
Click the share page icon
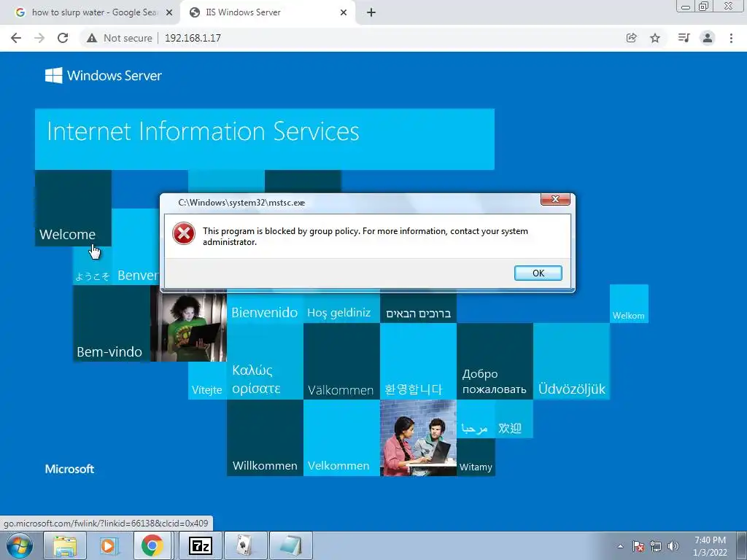pos(632,38)
